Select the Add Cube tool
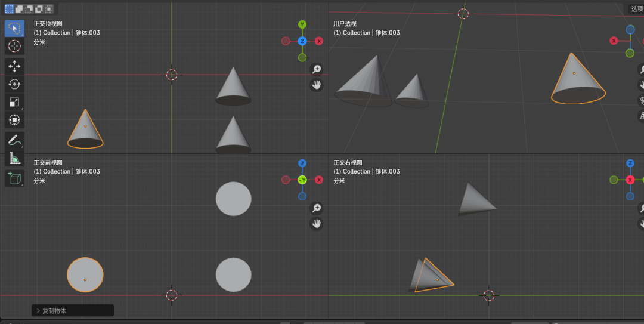This screenshot has width=644, height=324. coord(14,178)
